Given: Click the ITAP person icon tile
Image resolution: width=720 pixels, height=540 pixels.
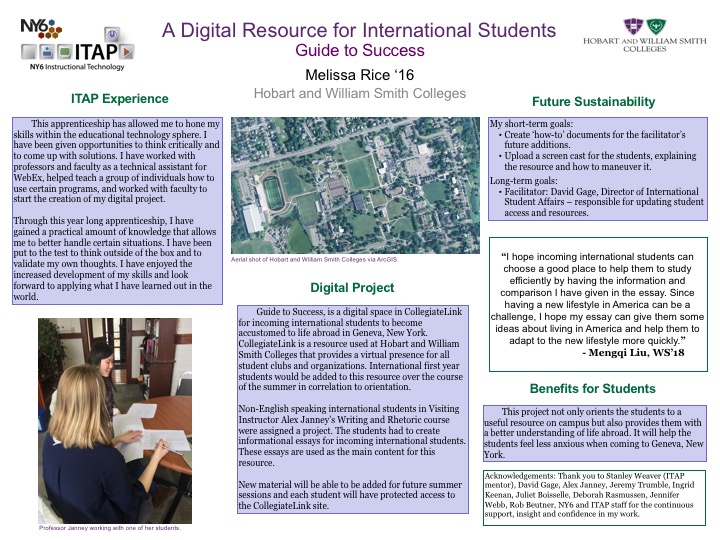Looking at the screenshot, I should pyautogui.click(x=46, y=51).
